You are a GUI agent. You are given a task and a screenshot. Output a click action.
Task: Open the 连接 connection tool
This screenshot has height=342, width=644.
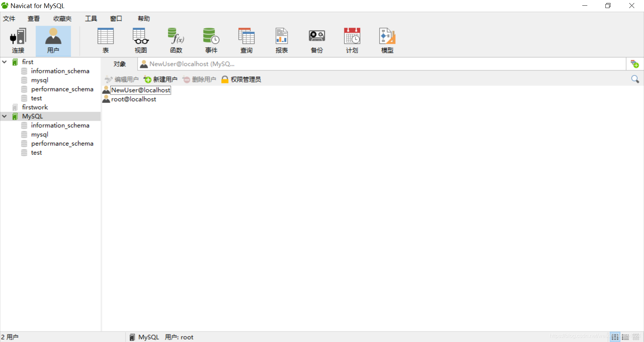18,41
